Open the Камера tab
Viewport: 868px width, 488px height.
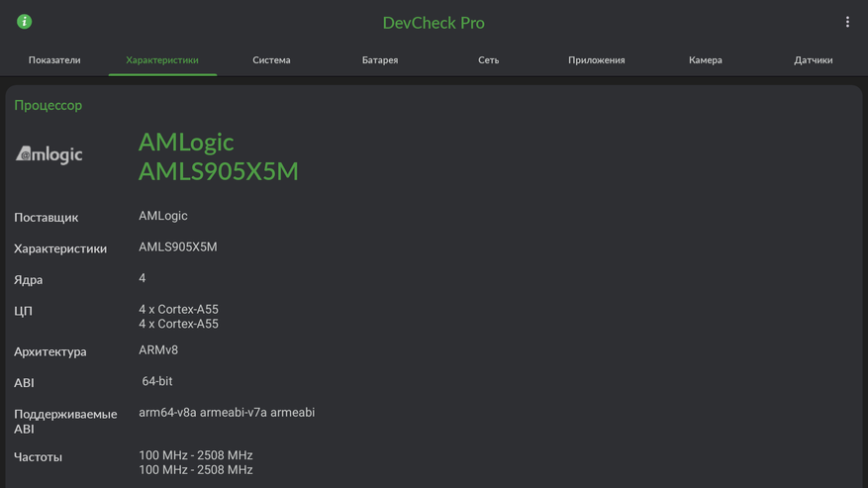(706, 59)
